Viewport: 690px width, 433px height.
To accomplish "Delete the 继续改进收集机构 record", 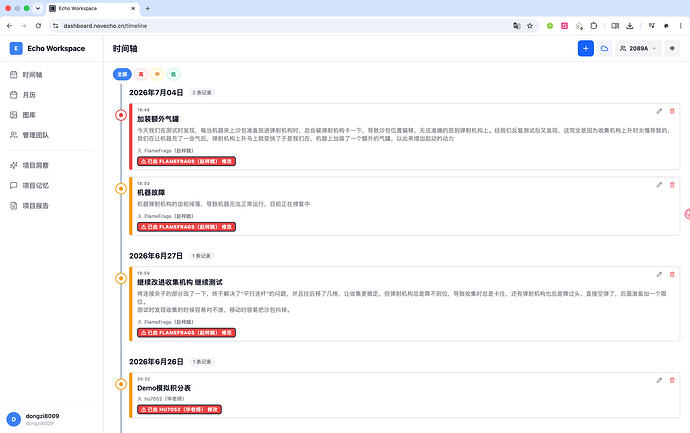I will (x=672, y=275).
